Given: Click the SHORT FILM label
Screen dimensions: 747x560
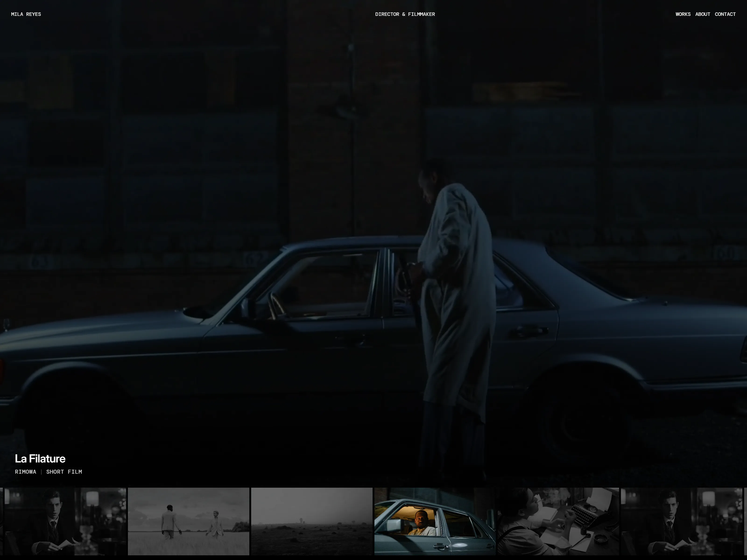Looking at the screenshot, I should [64, 472].
